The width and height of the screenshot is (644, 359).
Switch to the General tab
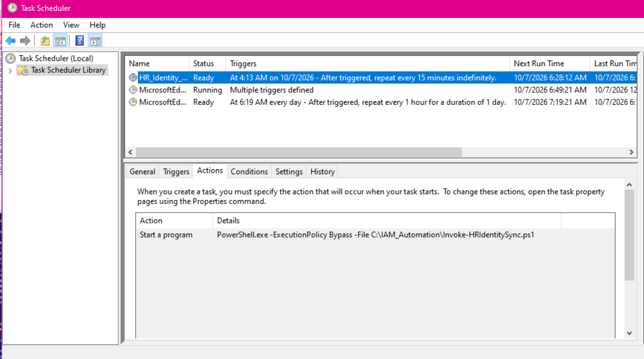click(142, 172)
